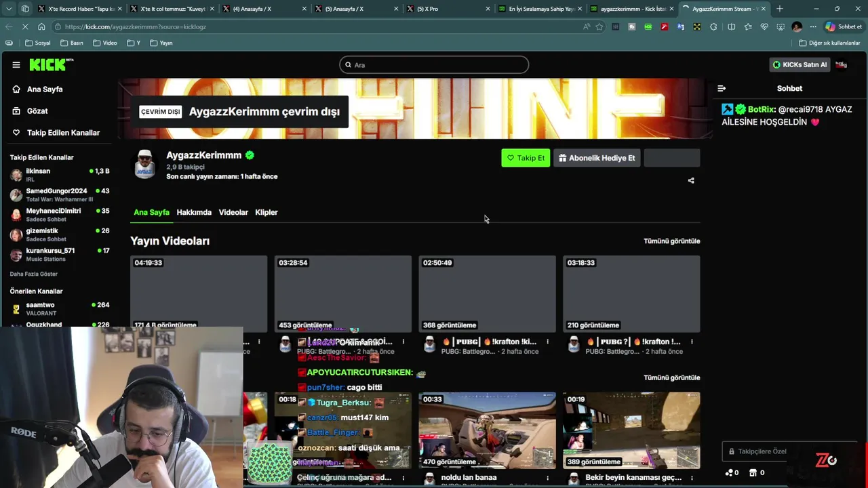Click the address bar URL
The width and height of the screenshot is (868, 488).
136,26
